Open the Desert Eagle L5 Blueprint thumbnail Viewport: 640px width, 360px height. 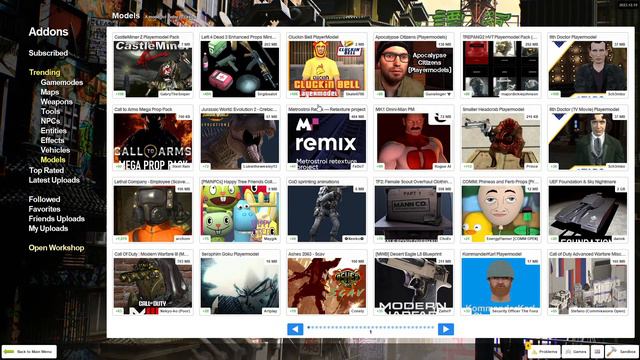pyautogui.click(x=414, y=286)
